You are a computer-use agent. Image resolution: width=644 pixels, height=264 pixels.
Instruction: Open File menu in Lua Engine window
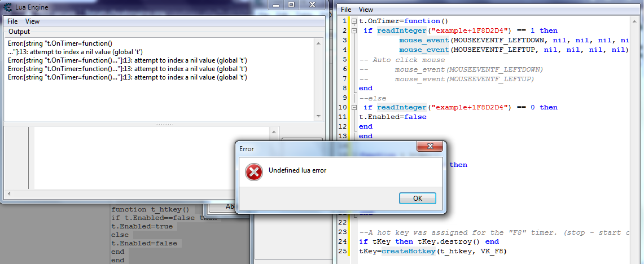pyautogui.click(x=12, y=21)
